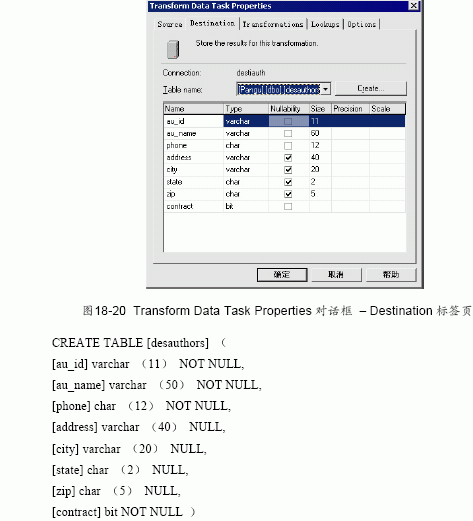Click the 确定 (OK) button
The width and height of the screenshot is (473, 521).
[x=282, y=275]
